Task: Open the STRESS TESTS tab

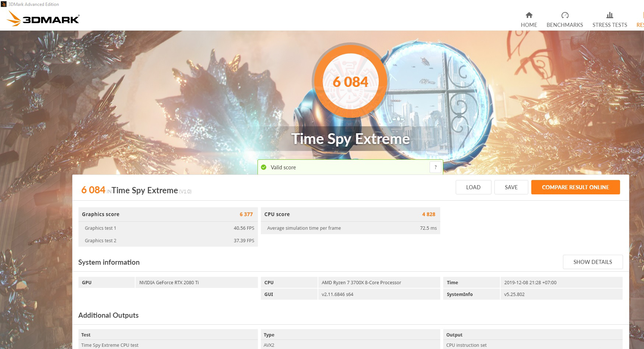Action: click(x=610, y=20)
